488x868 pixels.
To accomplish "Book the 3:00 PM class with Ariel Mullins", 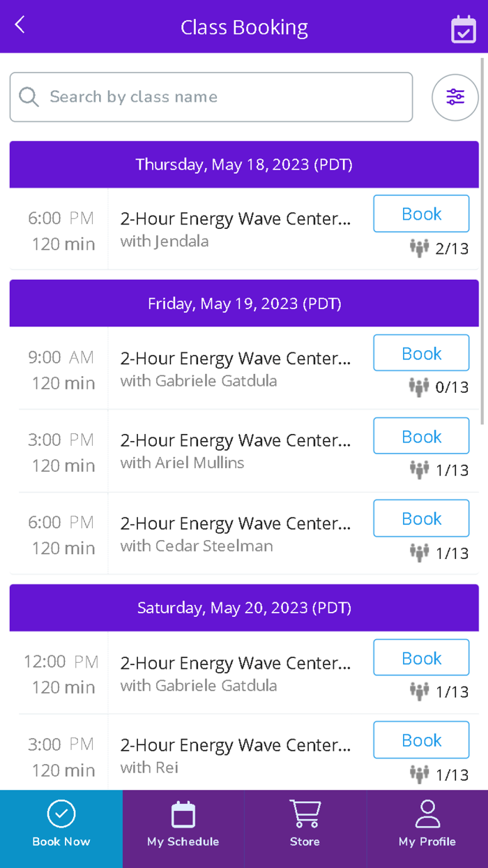I will click(x=421, y=435).
